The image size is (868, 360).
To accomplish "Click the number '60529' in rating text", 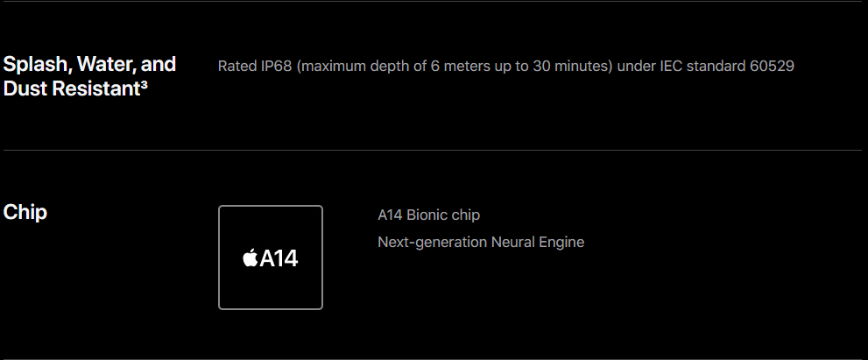I will point(773,67).
